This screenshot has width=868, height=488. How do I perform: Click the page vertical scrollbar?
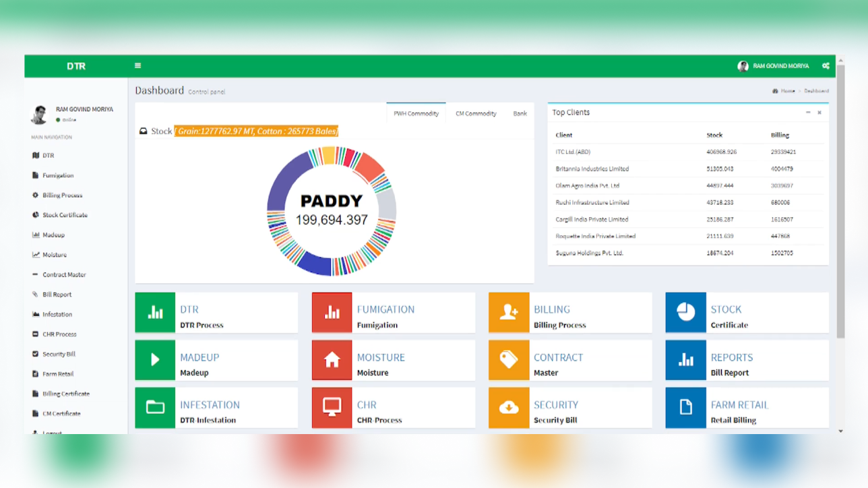840,202
